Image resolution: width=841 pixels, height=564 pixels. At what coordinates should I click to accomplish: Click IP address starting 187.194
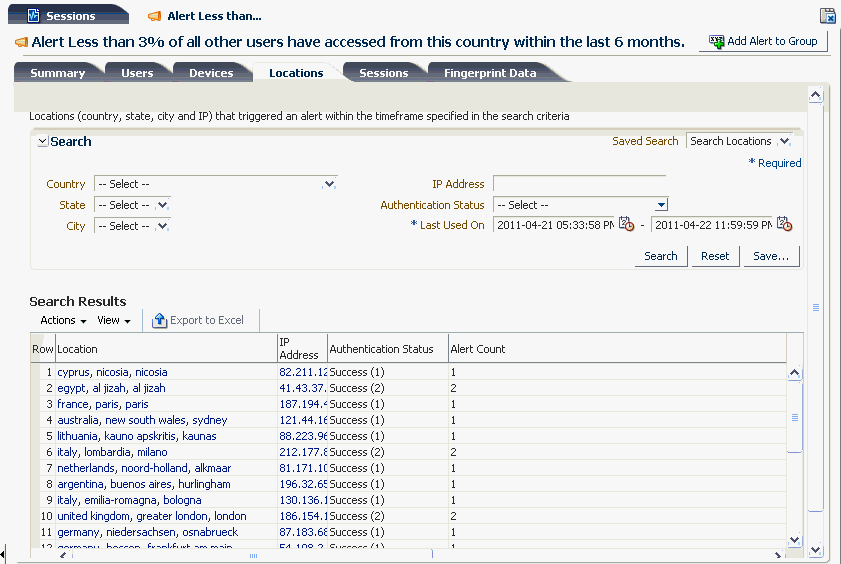click(303, 404)
